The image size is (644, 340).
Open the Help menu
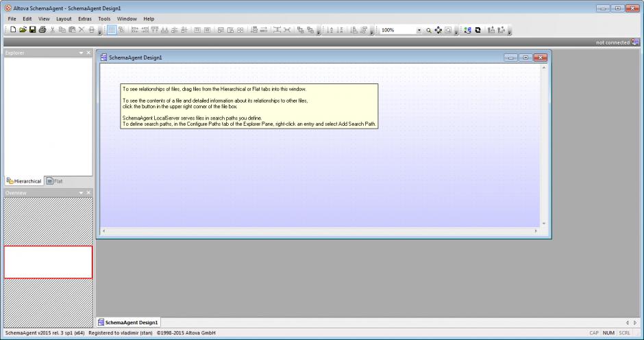[149, 19]
